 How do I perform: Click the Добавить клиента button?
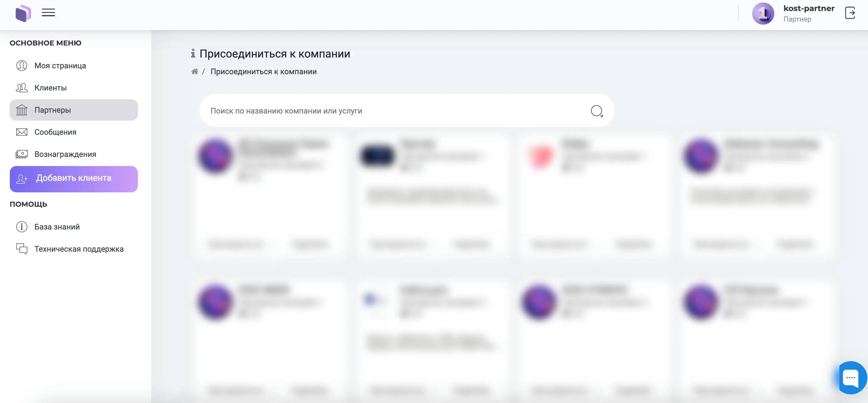pos(73,179)
